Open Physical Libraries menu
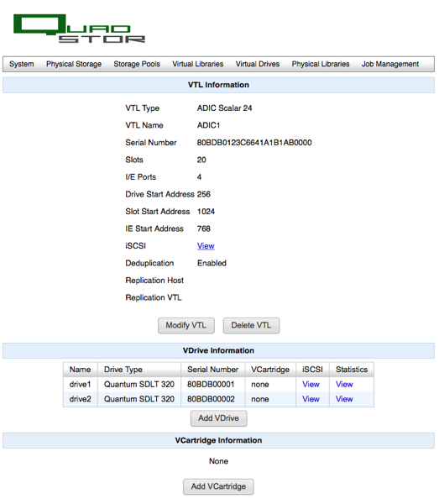Screen dimensions: 439x504 tap(321, 64)
